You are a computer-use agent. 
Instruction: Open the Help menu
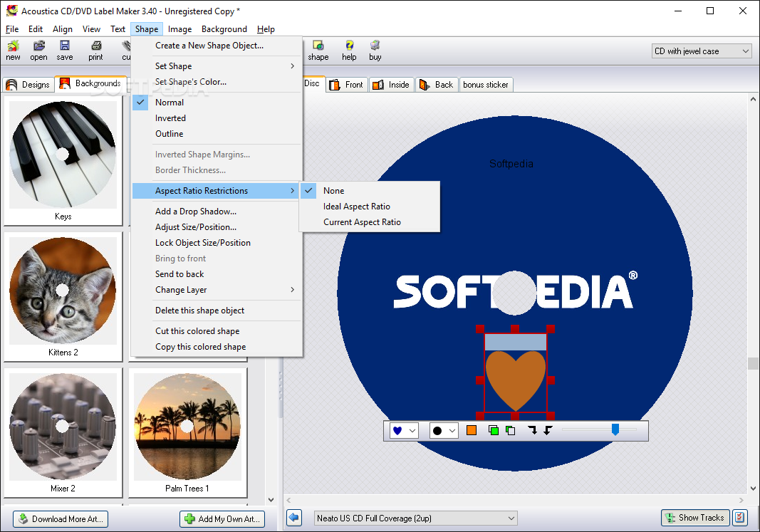[x=266, y=29]
